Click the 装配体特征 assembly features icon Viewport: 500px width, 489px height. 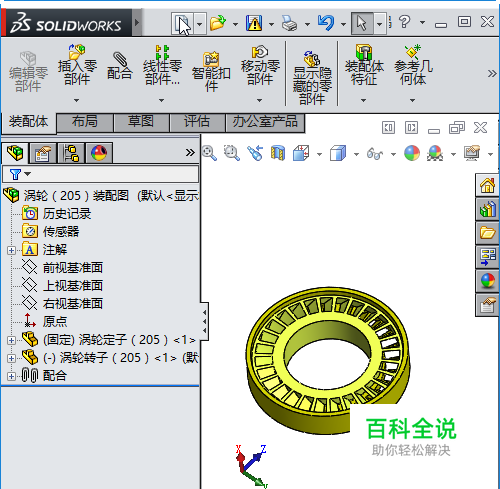coord(364,65)
